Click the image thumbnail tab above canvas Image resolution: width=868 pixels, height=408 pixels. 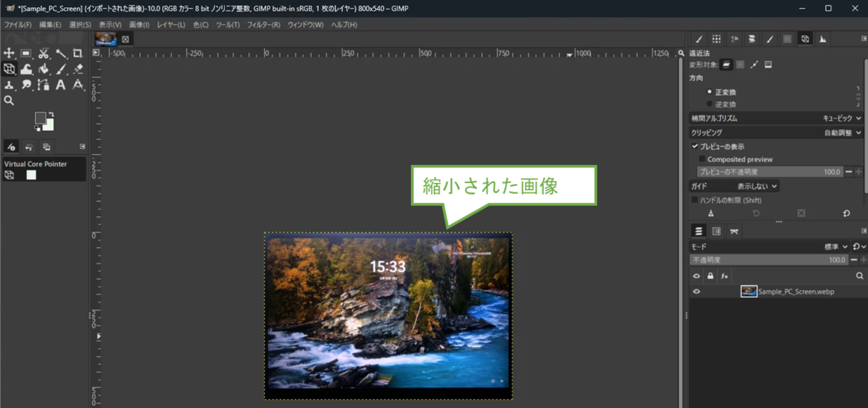click(106, 39)
